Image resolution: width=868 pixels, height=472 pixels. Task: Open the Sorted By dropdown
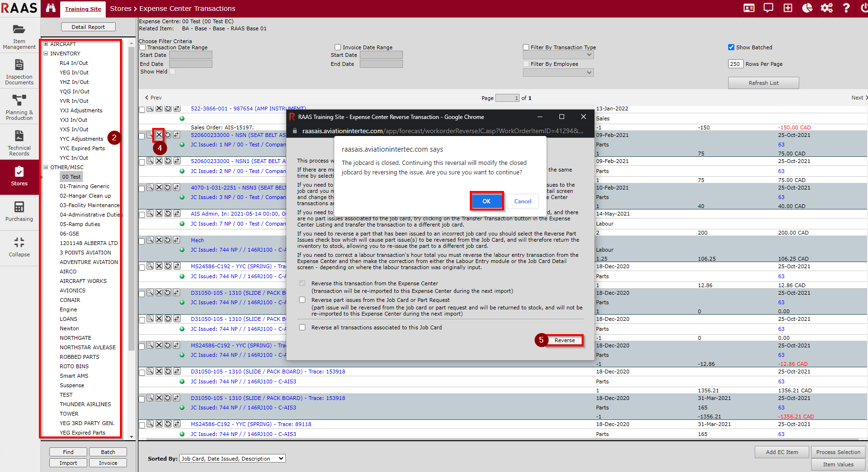click(232, 459)
